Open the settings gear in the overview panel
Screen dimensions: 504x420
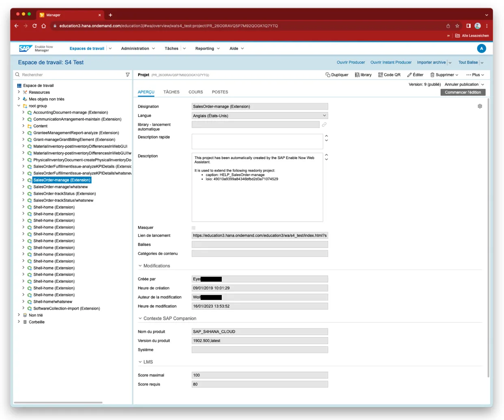click(480, 106)
